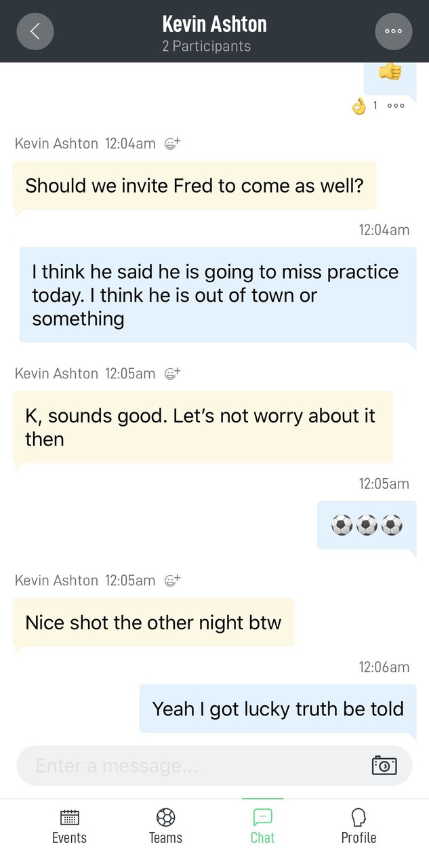Tap the thumbs up message bubble
The width and height of the screenshot is (429, 868).
390,73
